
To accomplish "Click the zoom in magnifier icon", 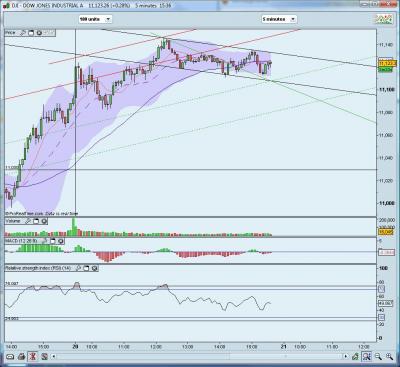I will 389,357.
